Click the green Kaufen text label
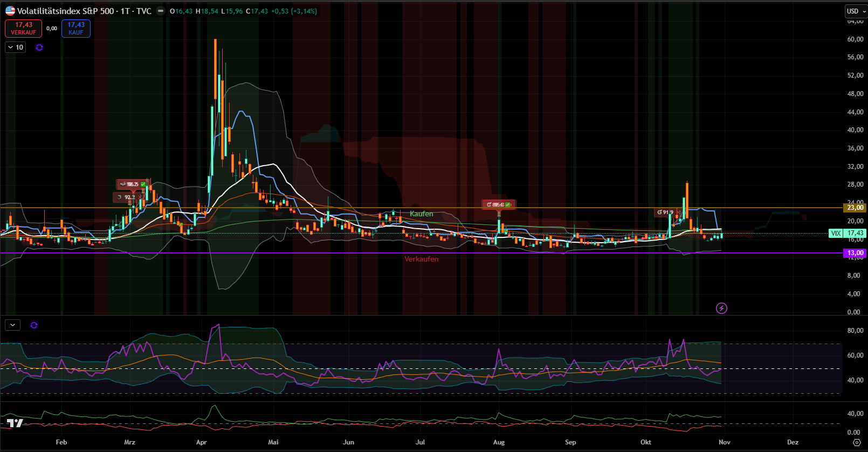Image resolution: width=868 pixels, height=452 pixels. 421,214
